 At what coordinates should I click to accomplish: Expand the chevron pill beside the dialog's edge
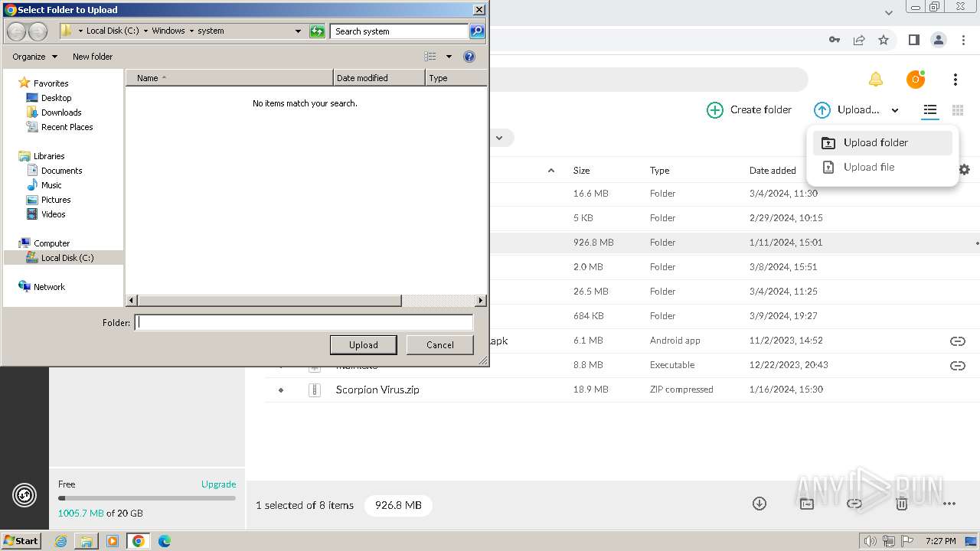(499, 138)
